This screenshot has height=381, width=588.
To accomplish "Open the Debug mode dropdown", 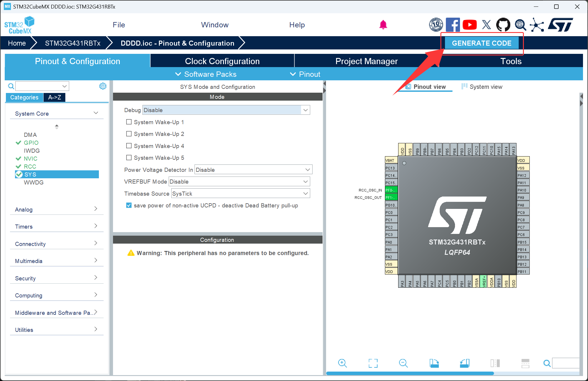I will click(226, 110).
